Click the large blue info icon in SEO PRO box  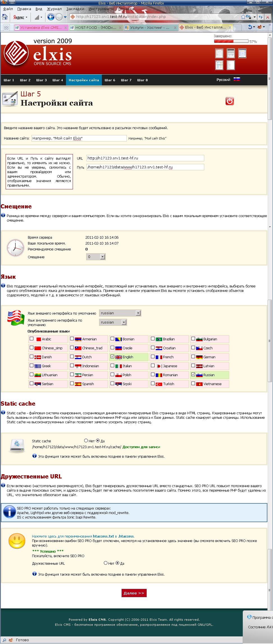(x=9, y=512)
